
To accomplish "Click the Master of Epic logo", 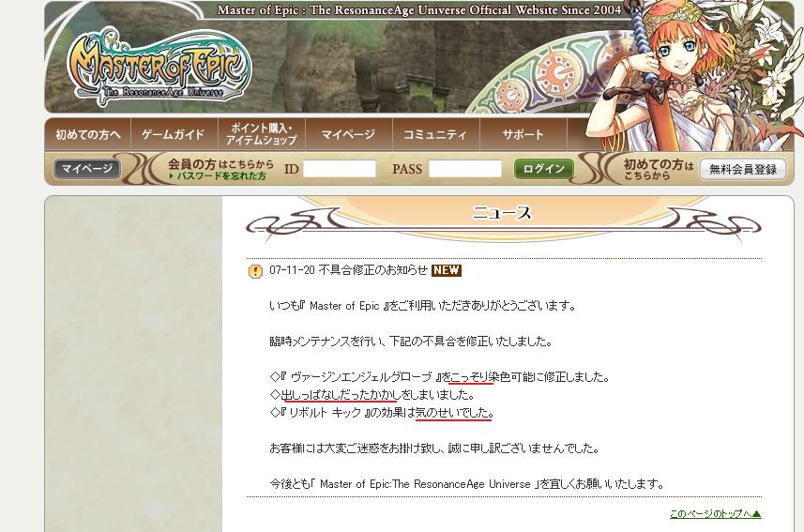I will tap(159, 67).
